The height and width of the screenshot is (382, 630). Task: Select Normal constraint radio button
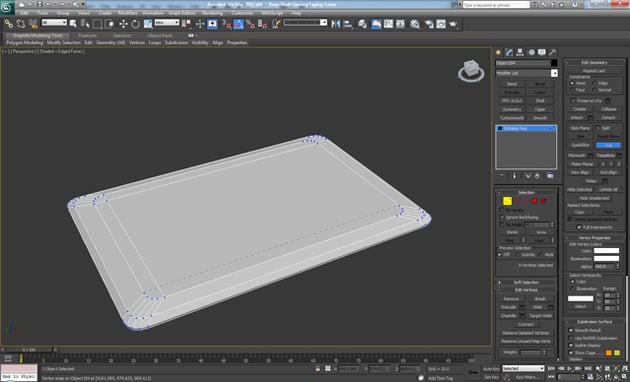point(595,90)
